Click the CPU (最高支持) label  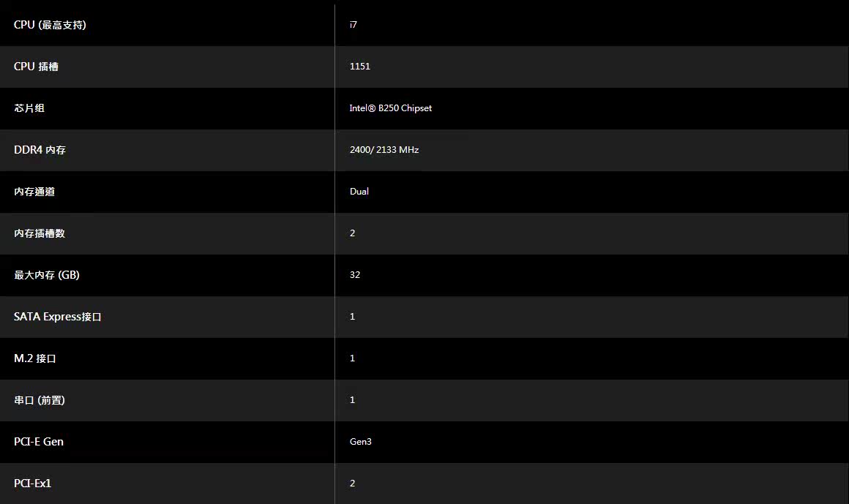pos(50,25)
